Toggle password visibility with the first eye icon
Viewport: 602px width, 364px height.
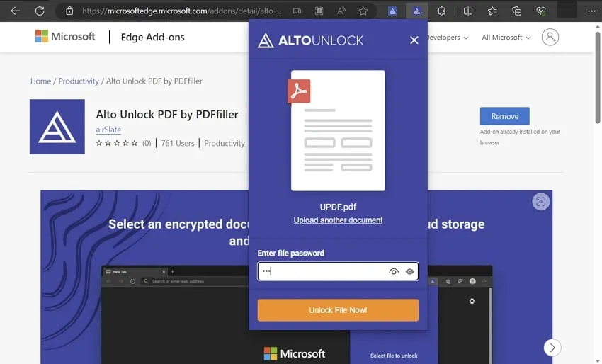tap(394, 271)
